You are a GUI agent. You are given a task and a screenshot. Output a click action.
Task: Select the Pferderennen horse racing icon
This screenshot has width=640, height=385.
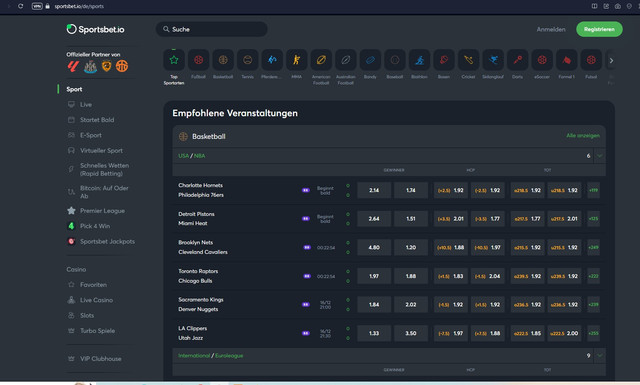[x=272, y=60]
